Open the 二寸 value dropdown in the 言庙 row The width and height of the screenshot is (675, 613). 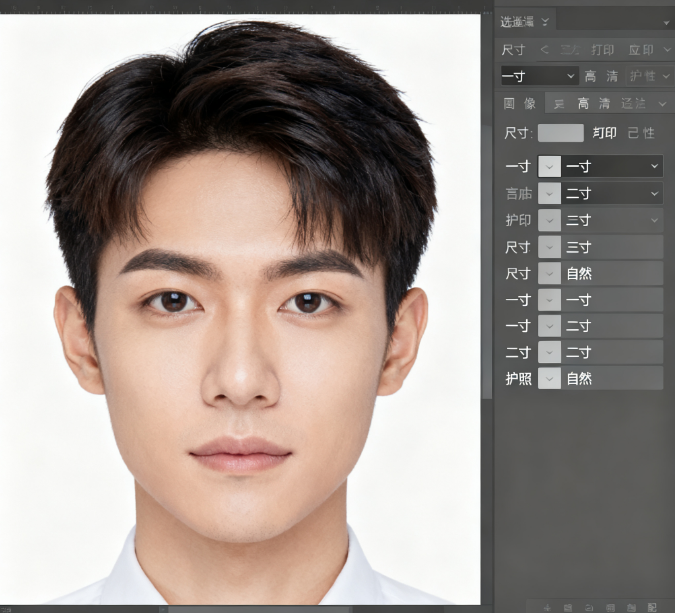(x=613, y=193)
